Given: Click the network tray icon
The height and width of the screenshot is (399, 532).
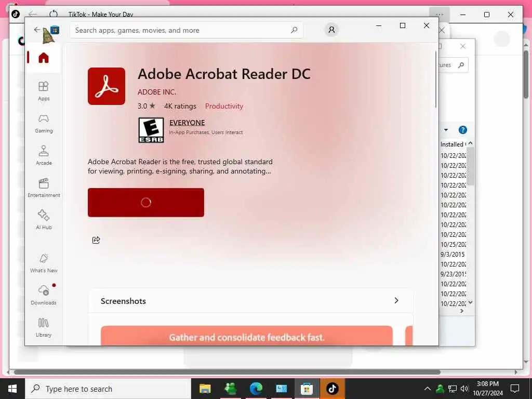Looking at the screenshot, I should [x=453, y=389].
